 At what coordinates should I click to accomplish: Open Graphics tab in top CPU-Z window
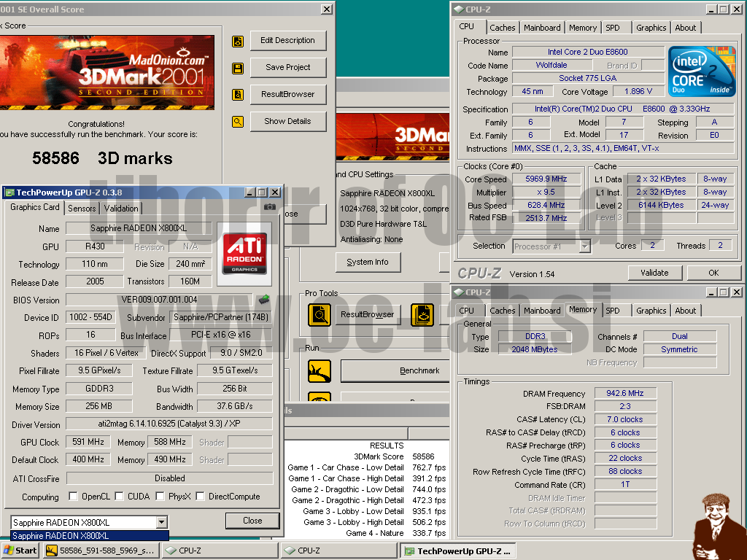(651, 28)
